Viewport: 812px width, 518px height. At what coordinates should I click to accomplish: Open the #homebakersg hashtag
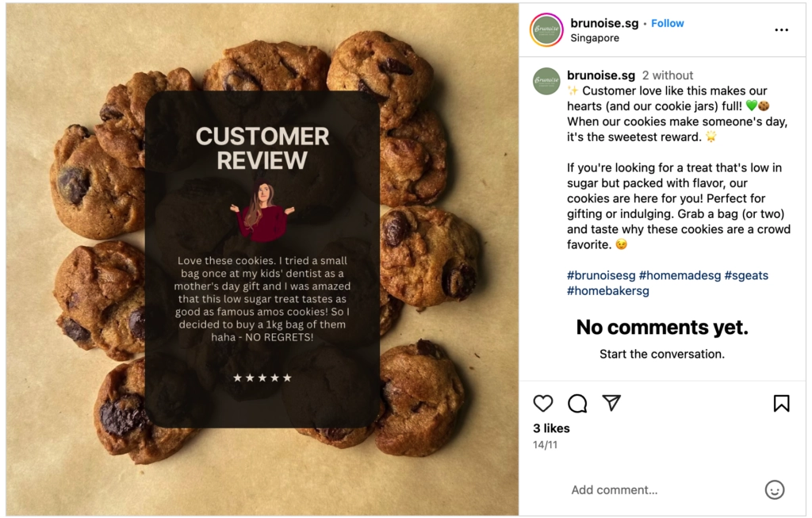tap(608, 290)
